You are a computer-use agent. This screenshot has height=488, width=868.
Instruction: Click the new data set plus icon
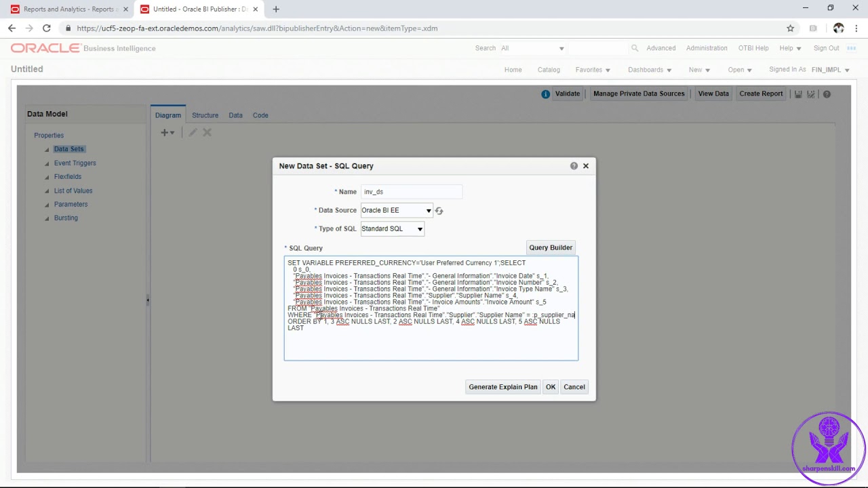point(167,133)
